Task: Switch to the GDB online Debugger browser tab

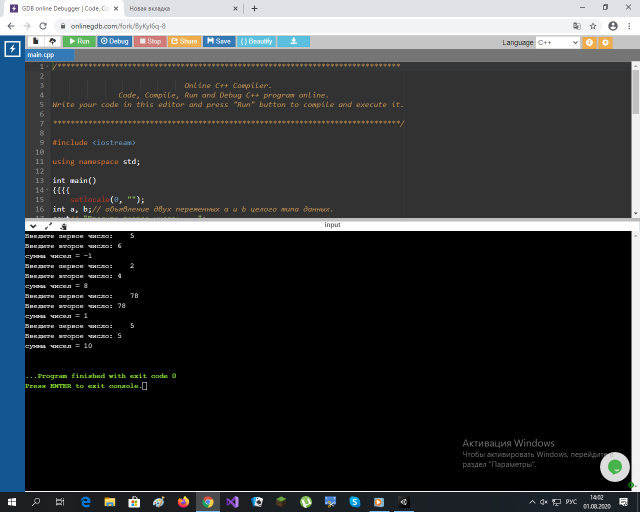Action: [x=64, y=9]
